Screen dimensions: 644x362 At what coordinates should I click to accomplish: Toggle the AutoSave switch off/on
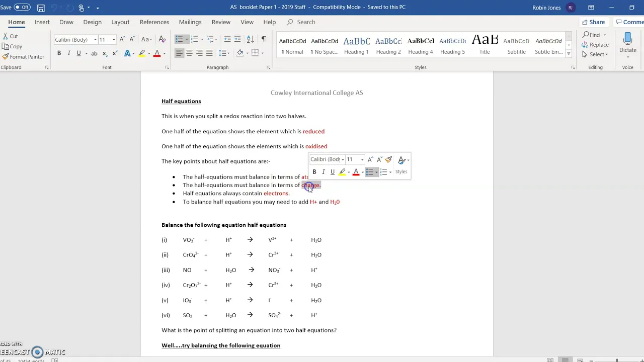[22, 8]
